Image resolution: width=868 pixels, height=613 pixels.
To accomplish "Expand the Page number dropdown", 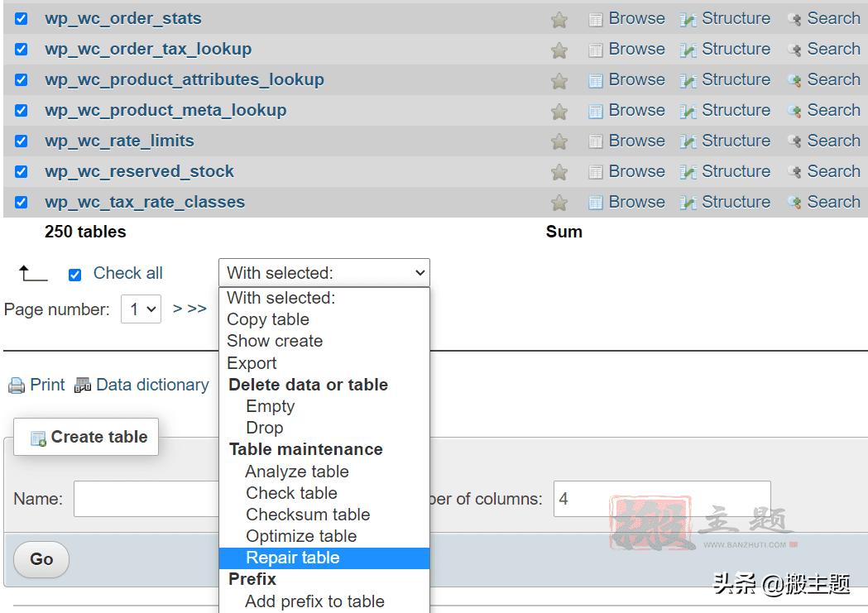I will [141, 309].
